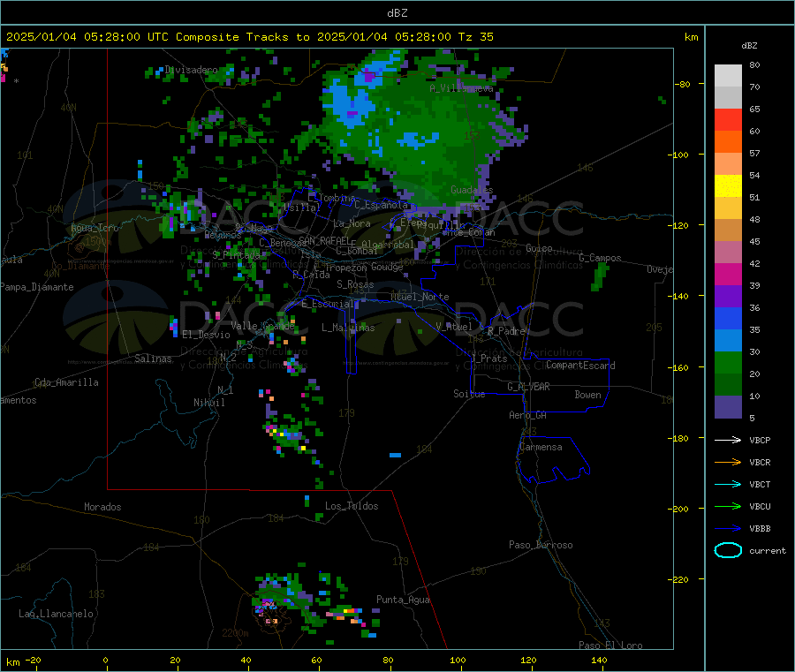Click the 'Guadales' map label

click(x=472, y=190)
